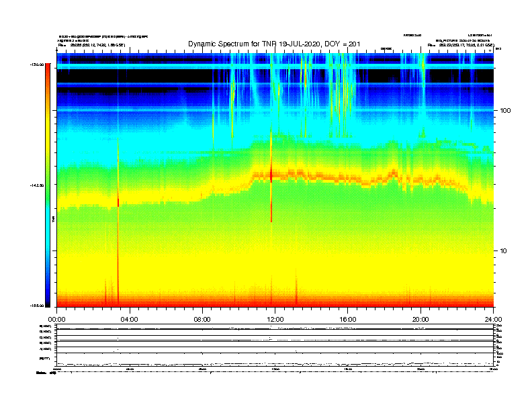The width and height of the screenshot is (532, 411).
Task: Click the red burst spike near 12:00
Action: click(271, 175)
